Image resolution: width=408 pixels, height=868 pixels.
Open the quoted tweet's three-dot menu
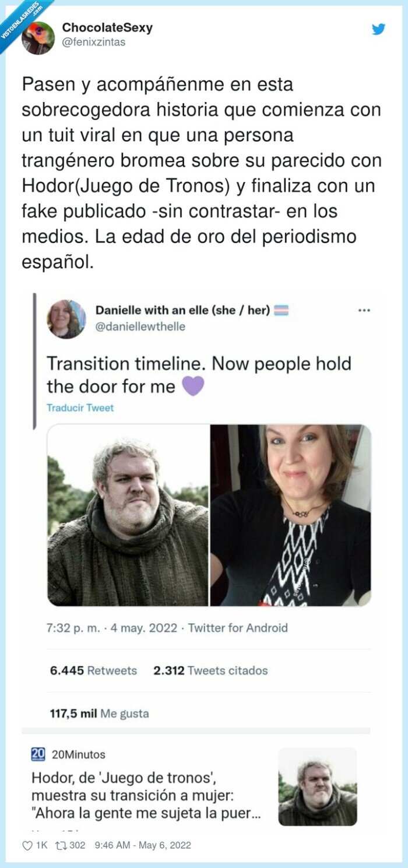pyautogui.click(x=364, y=311)
